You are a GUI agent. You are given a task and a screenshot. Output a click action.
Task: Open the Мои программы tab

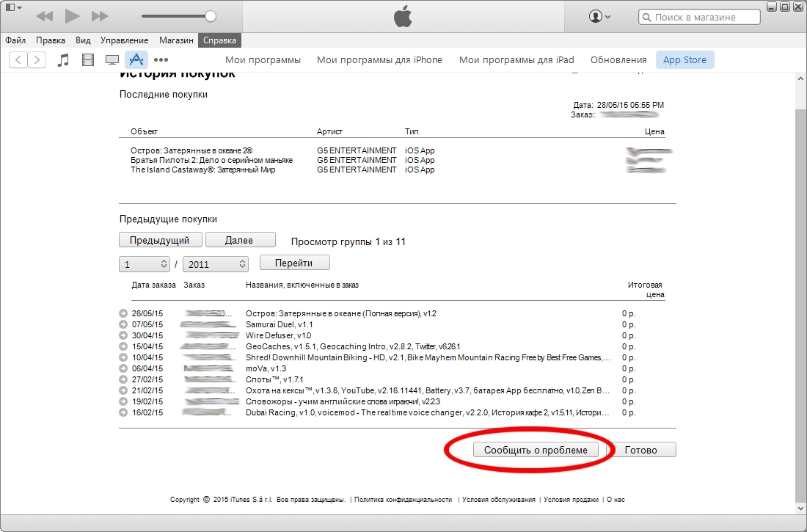(263, 59)
